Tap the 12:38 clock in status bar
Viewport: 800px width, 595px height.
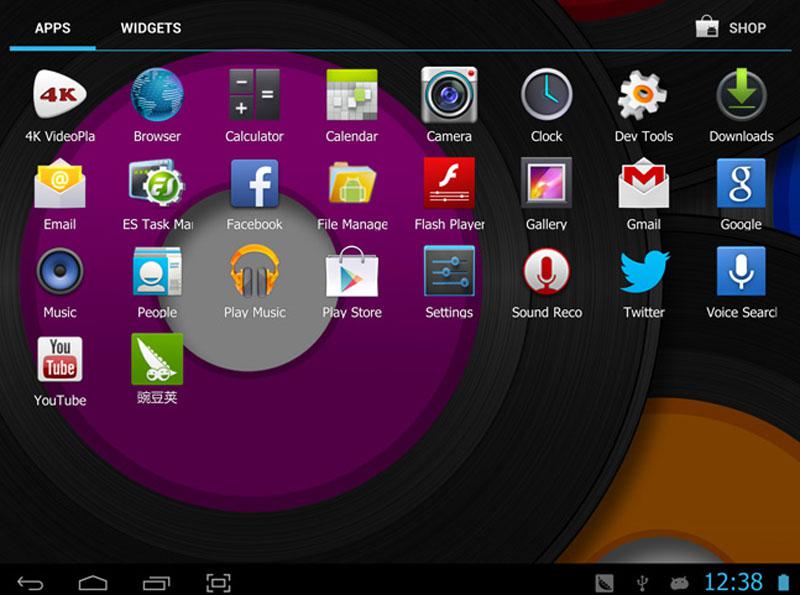pos(733,582)
